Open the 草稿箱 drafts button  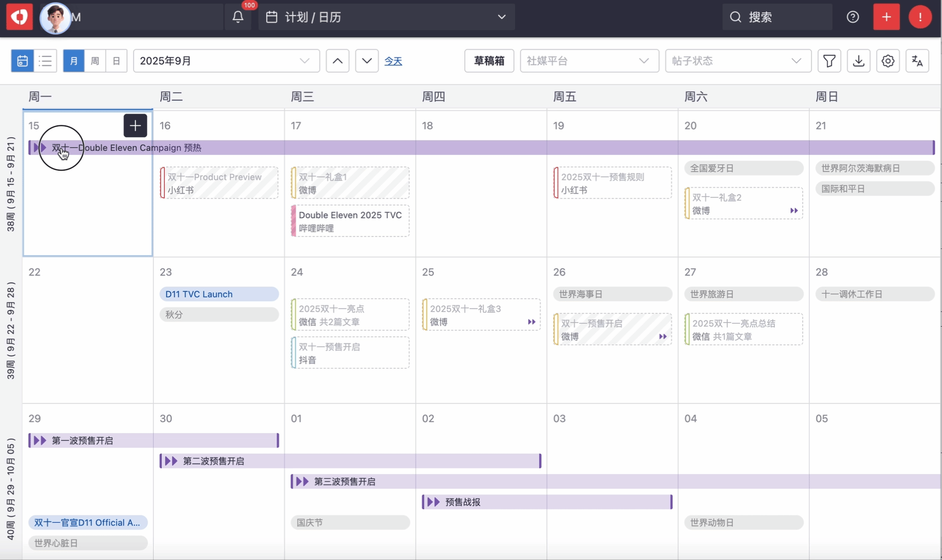(489, 61)
